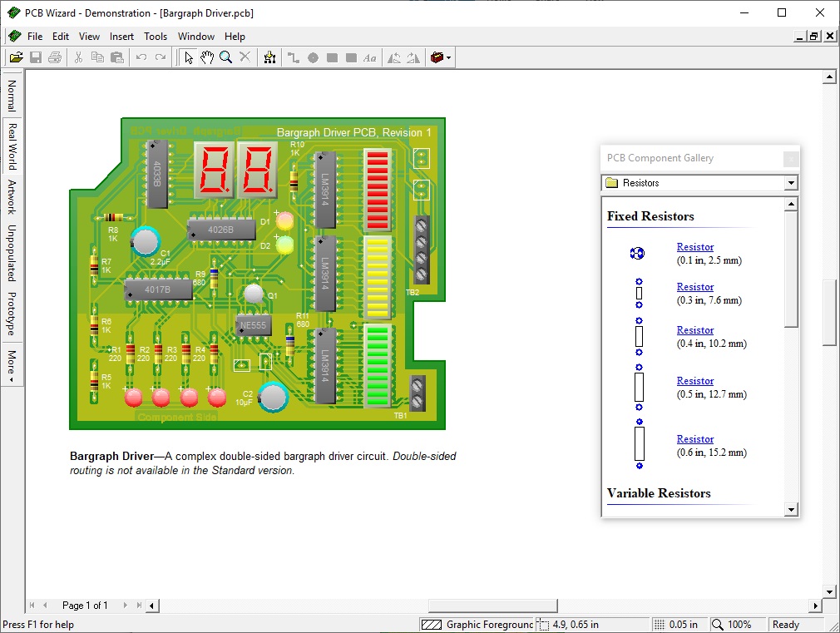Switch to the Real World view
This screenshot has height=633, width=840.
tap(12, 146)
